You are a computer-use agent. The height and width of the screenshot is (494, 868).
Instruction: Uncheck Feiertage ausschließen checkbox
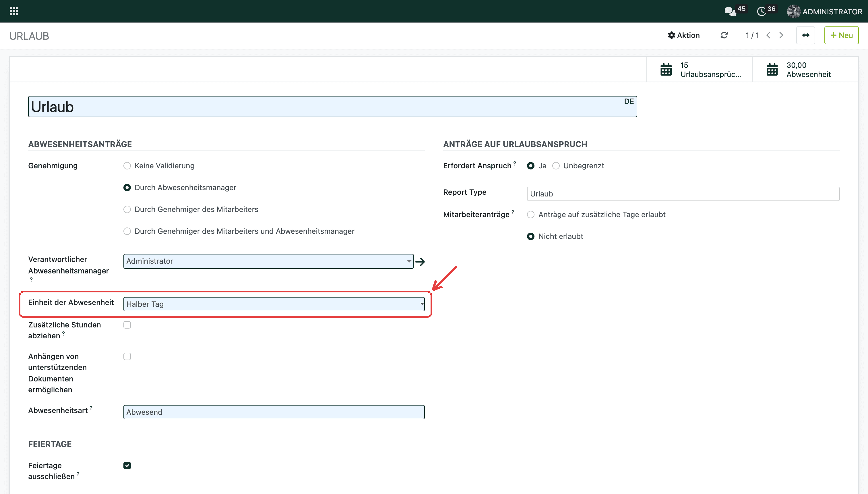point(127,466)
